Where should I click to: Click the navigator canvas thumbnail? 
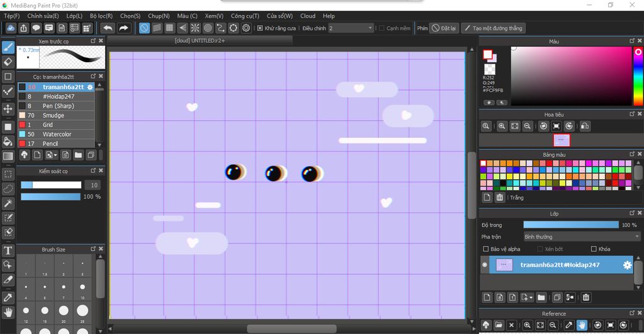pyautogui.click(x=562, y=140)
